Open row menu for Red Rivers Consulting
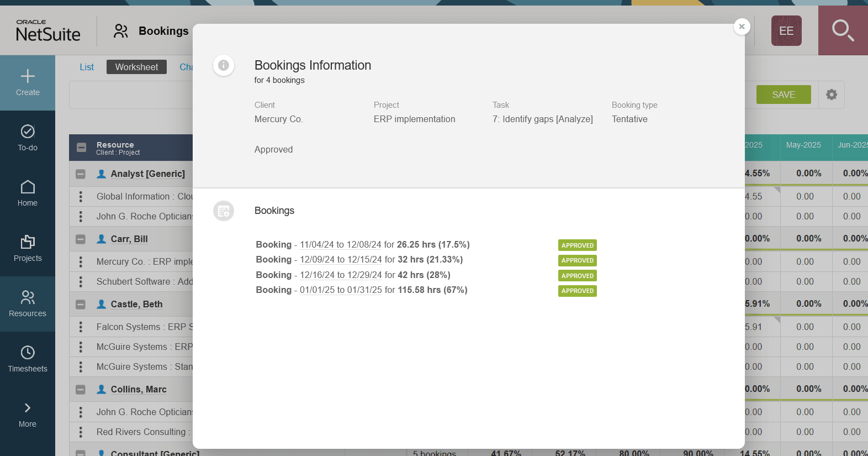The width and height of the screenshot is (868, 456). (x=81, y=432)
